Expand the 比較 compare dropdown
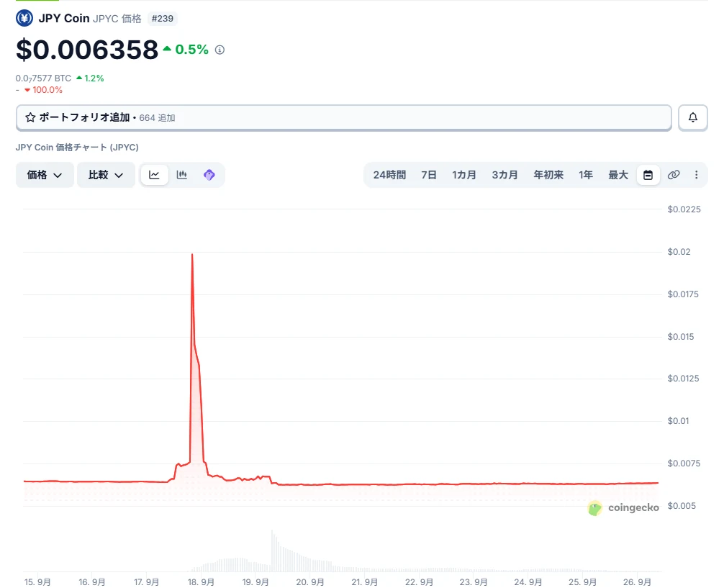724x588 pixels. (x=106, y=175)
